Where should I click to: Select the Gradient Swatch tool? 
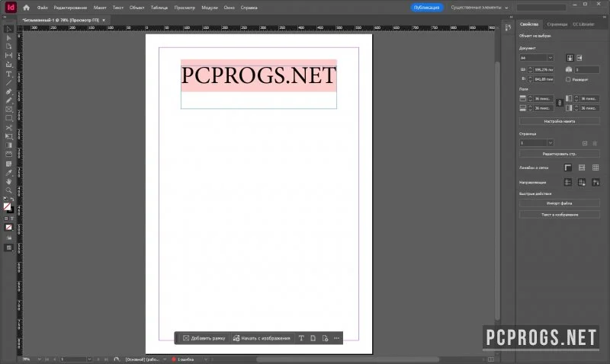pos(8,145)
